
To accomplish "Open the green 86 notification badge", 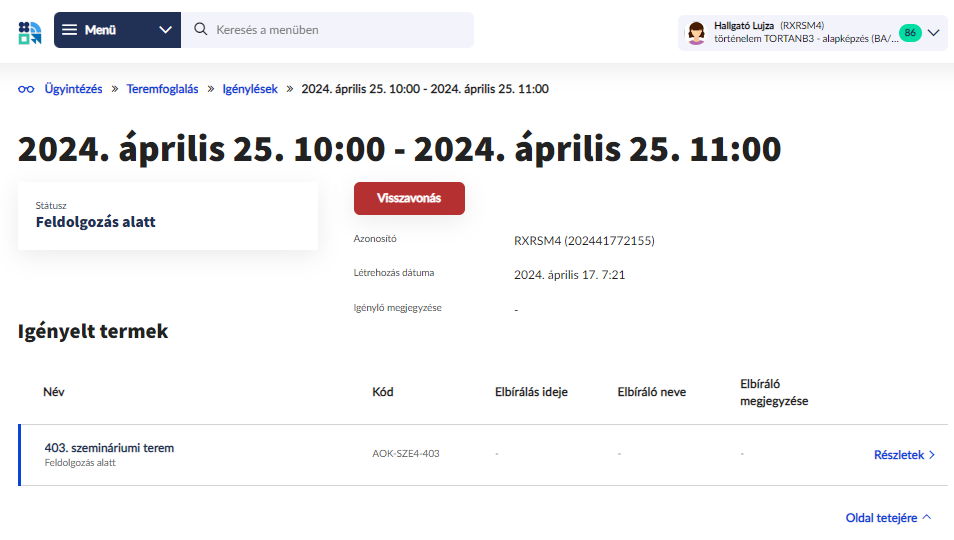I will [x=909, y=32].
